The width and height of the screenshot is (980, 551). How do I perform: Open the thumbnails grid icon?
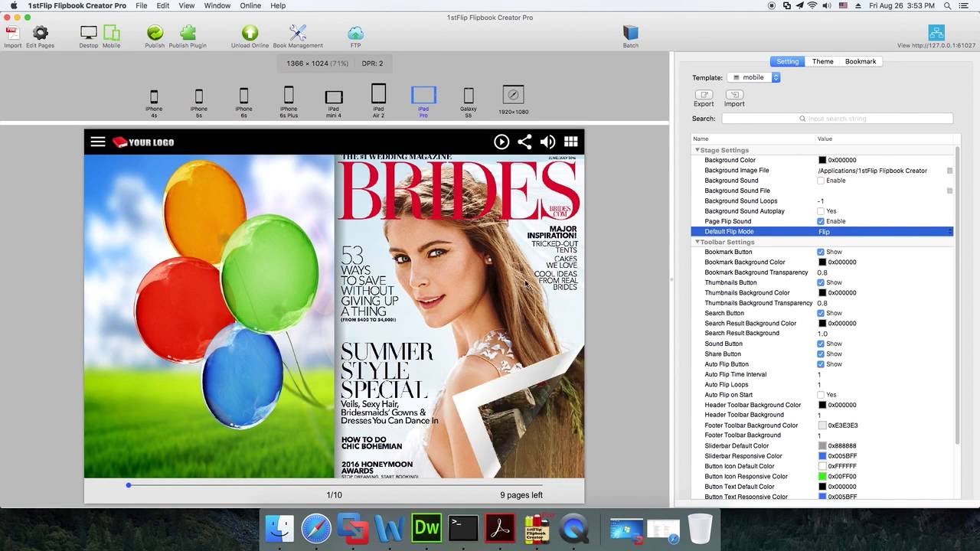pos(570,142)
